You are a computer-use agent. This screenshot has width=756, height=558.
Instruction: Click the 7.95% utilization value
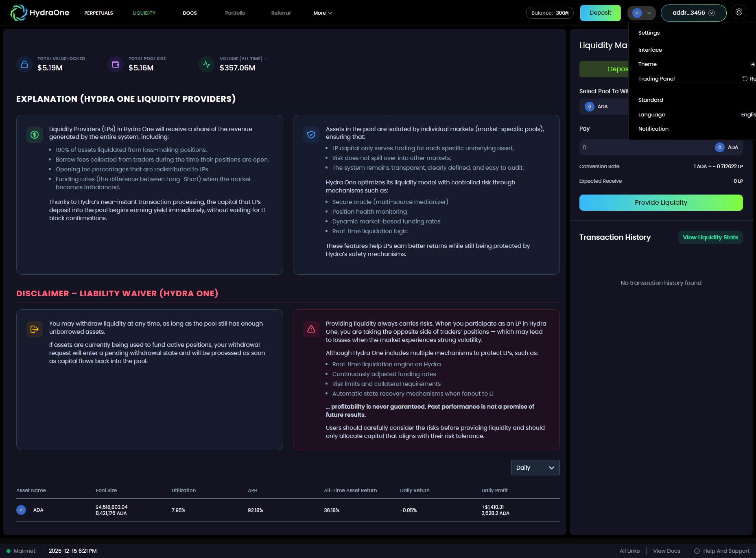[x=178, y=510]
